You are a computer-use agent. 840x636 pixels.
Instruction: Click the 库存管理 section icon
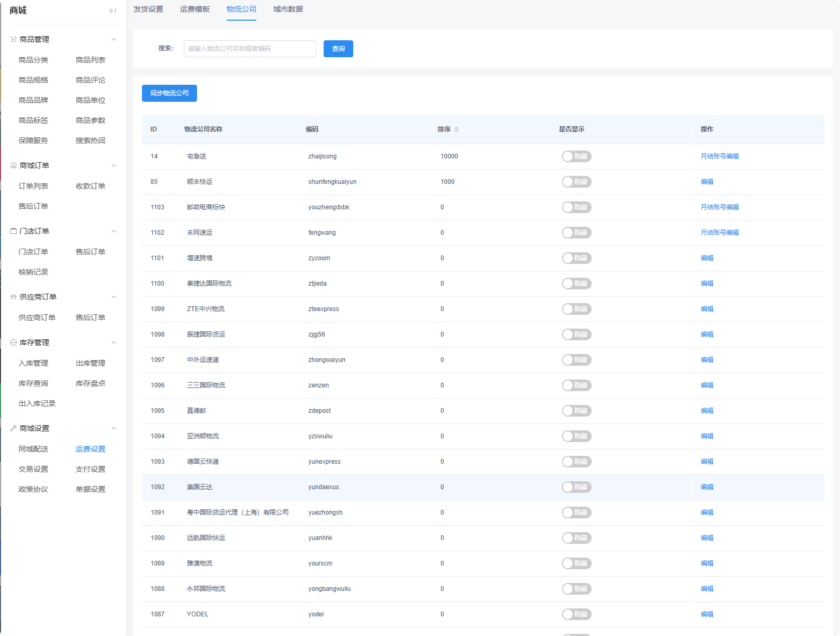pos(13,342)
